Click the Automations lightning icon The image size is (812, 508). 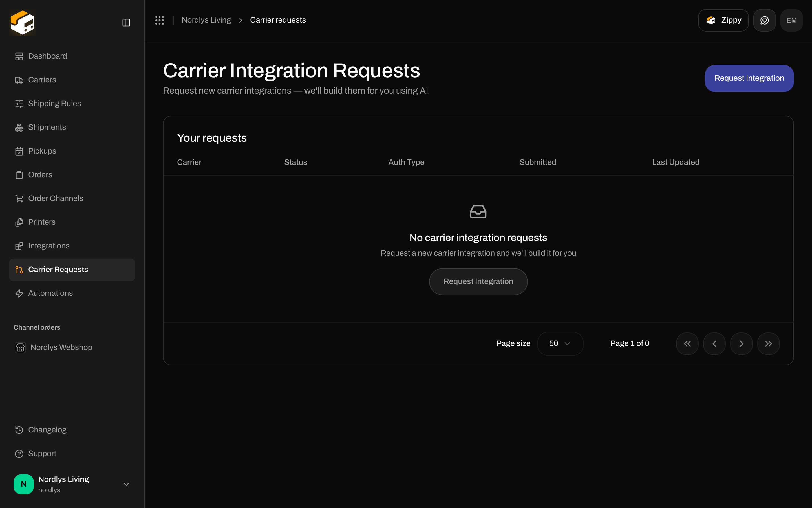pos(19,293)
